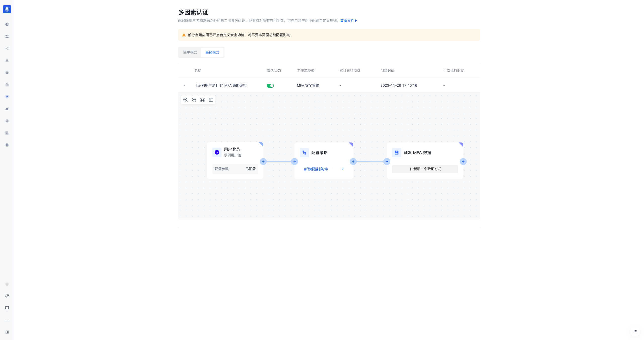The width and height of the screenshot is (644, 340).
Task: Click the plus icon after 用户登录 node
Action: point(263,162)
